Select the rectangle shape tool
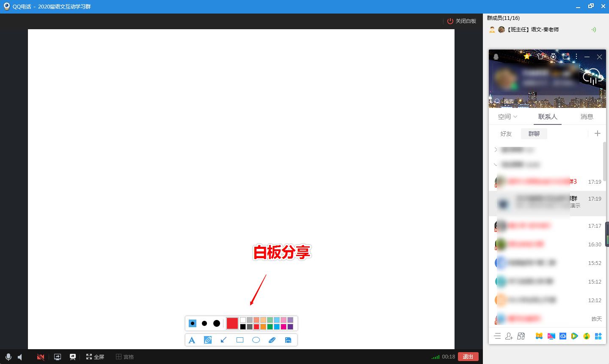 click(x=240, y=339)
